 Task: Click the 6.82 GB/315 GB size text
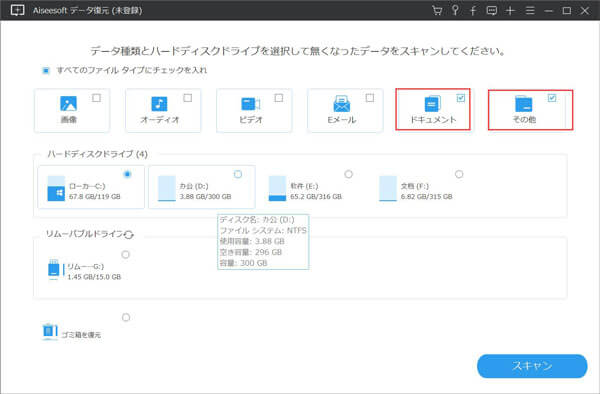[426, 197]
